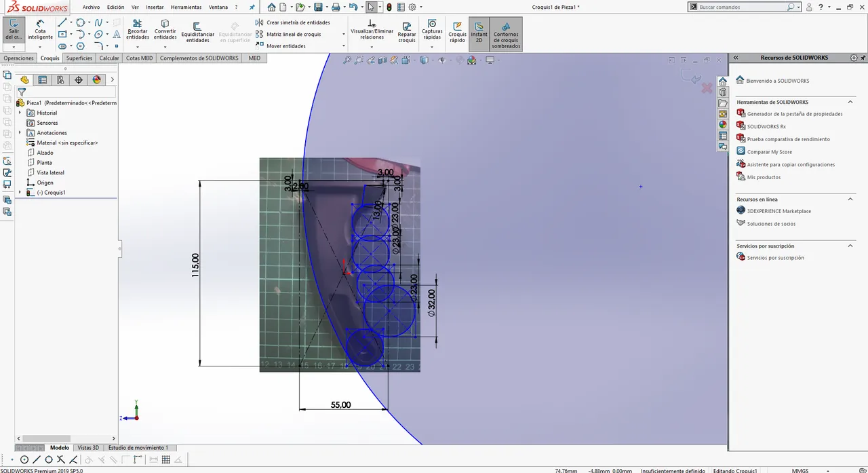Select the Alzado plane

[40, 153]
